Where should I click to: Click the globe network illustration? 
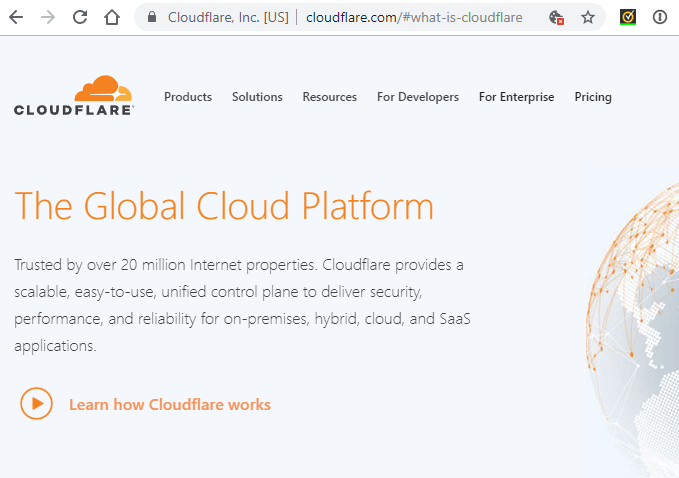[x=632, y=325]
